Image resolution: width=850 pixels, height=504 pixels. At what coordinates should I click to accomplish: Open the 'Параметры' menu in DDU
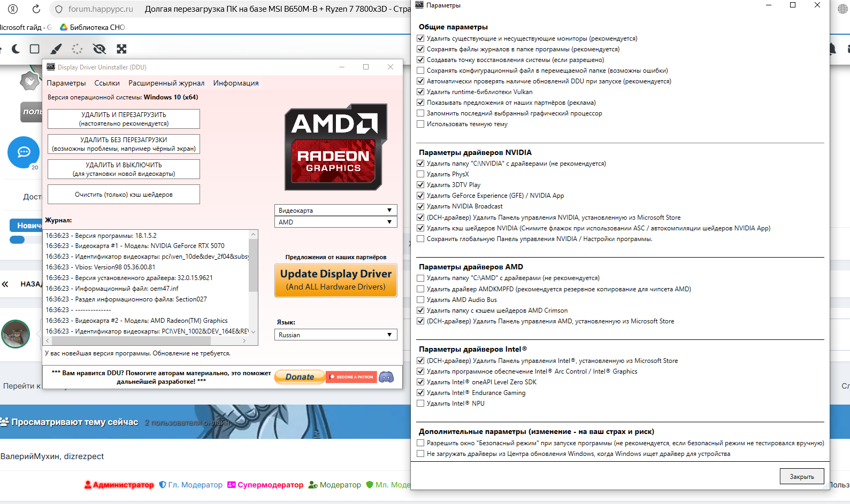point(66,83)
